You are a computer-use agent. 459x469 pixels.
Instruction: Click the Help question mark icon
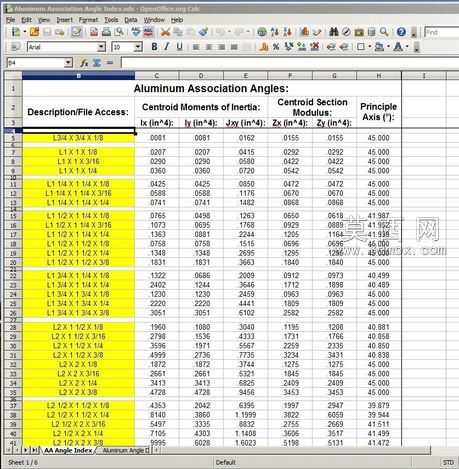tap(401, 32)
